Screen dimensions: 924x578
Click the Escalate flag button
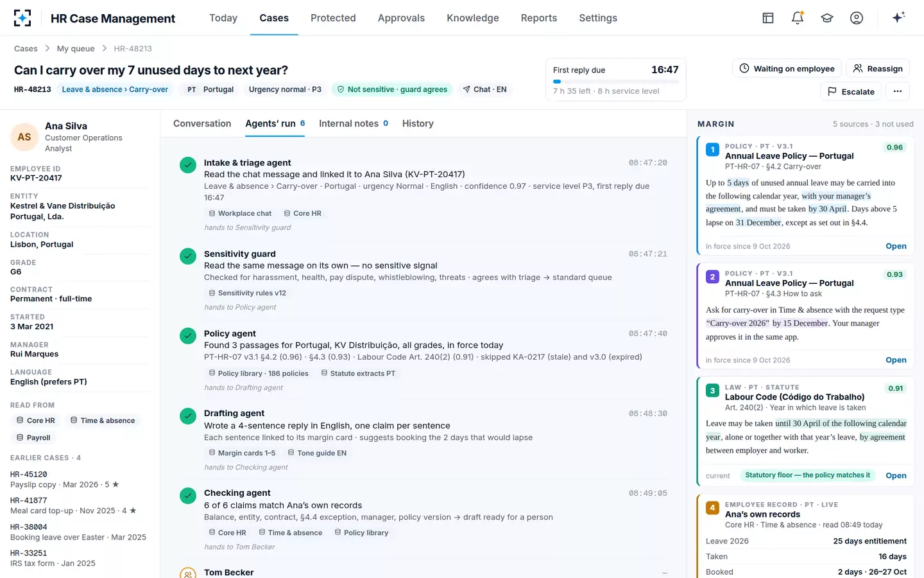[x=851, y=91]
